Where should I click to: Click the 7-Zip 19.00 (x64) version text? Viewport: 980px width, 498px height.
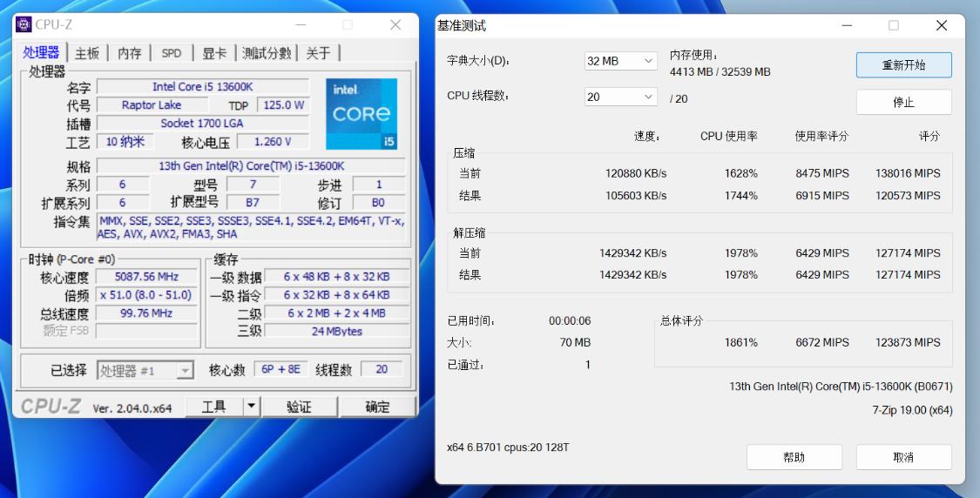pos(912,411)
